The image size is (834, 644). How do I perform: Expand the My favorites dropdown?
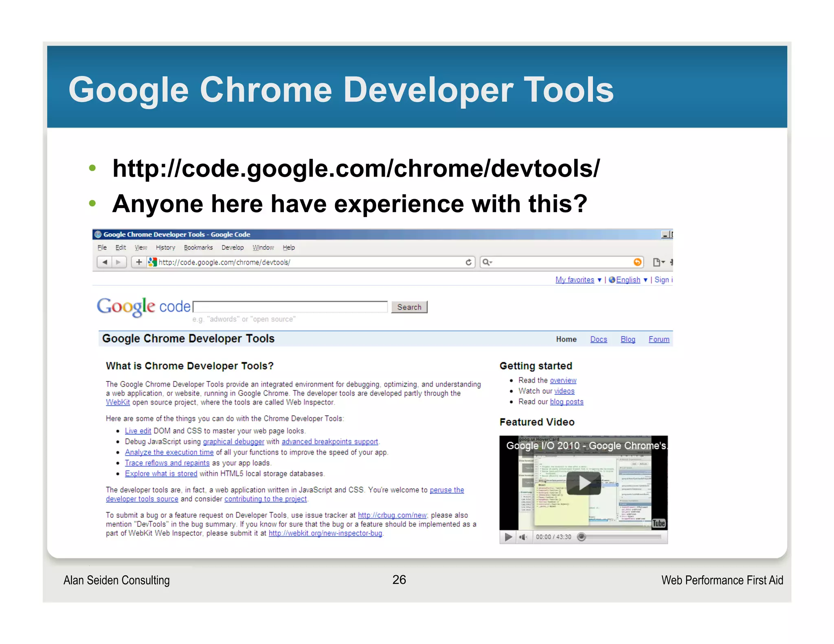[599, 280]
